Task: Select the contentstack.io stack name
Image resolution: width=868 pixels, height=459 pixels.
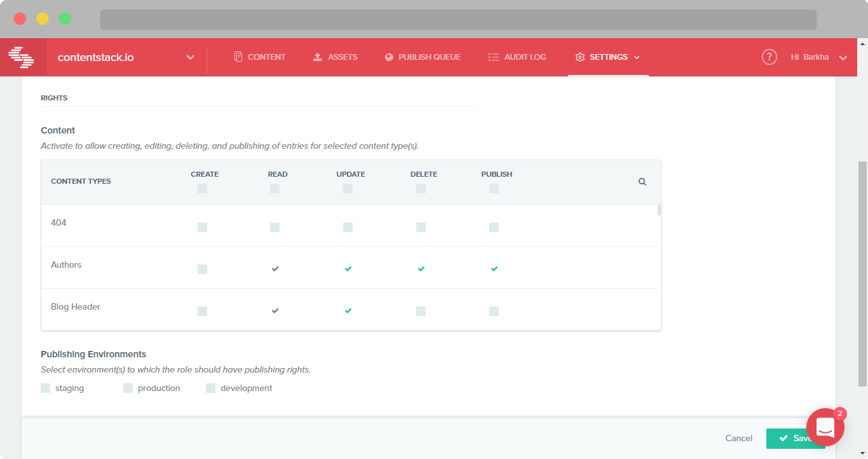Action: click(x=96, y=57)
